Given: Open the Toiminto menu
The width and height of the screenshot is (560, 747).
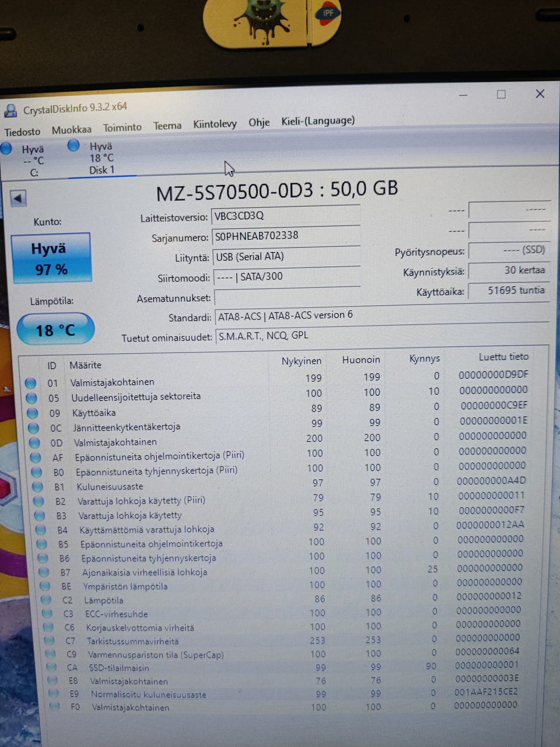Looking at the screenshot, I should tap(123, 128).
